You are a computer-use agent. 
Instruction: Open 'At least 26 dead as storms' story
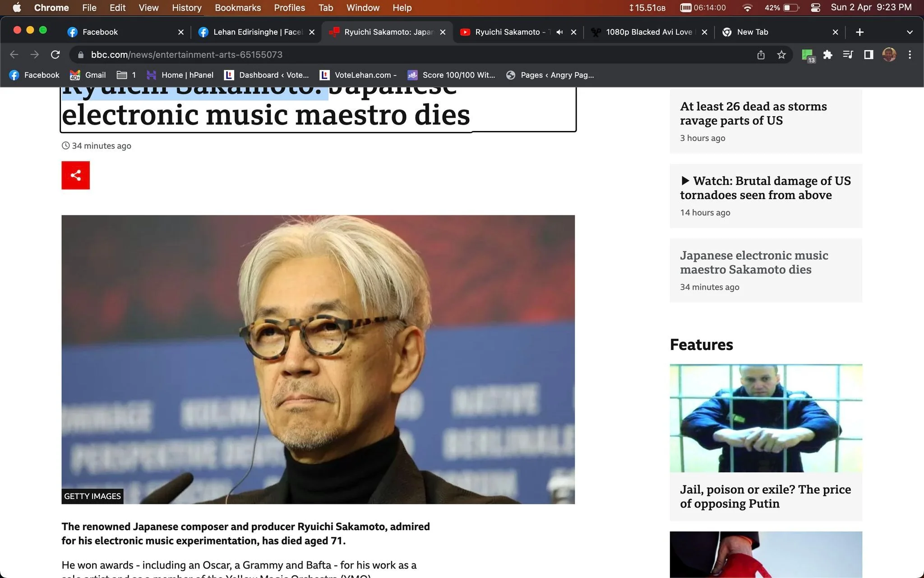pyautogui.click(x=753, y=113)
